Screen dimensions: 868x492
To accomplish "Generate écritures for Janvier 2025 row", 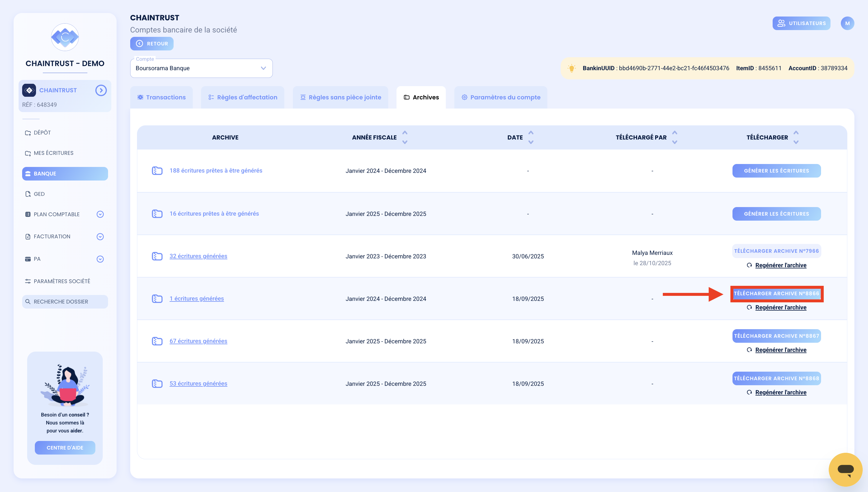I will click(x=776, y=214).
